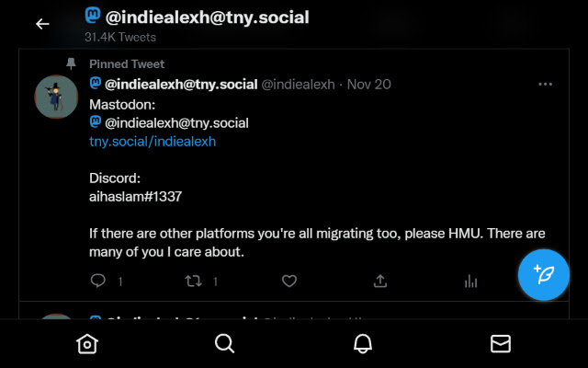Click the 31.4K Tweets count

tap(119, 38)
